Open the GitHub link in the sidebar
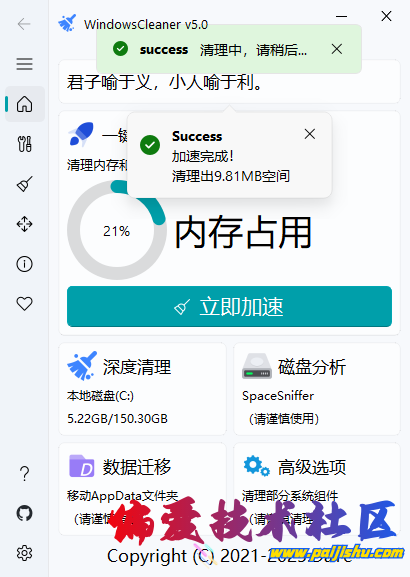Viewport: 410px width, 577px height. 25,513
